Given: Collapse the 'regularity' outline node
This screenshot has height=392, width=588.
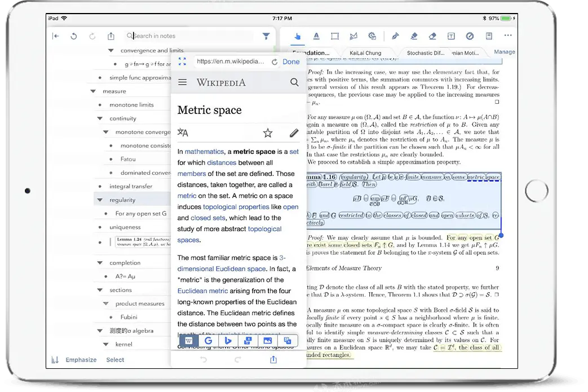Looking at the screenshot, I should (100, 200).
